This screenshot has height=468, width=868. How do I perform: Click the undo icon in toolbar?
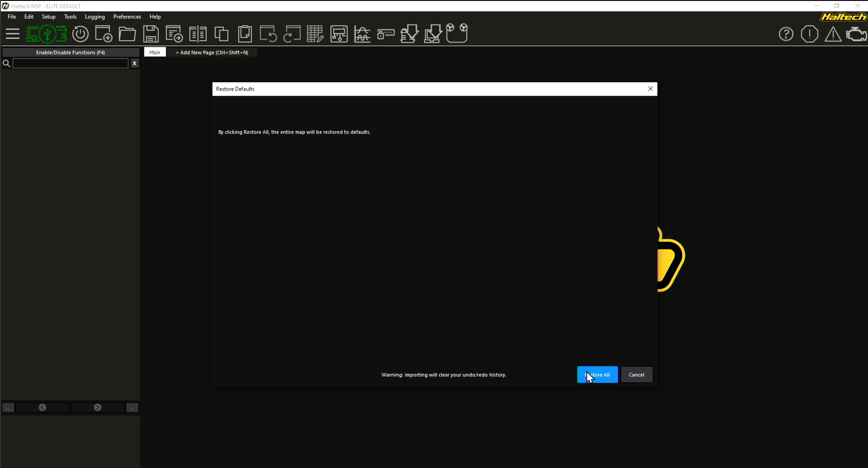[268, 34]
